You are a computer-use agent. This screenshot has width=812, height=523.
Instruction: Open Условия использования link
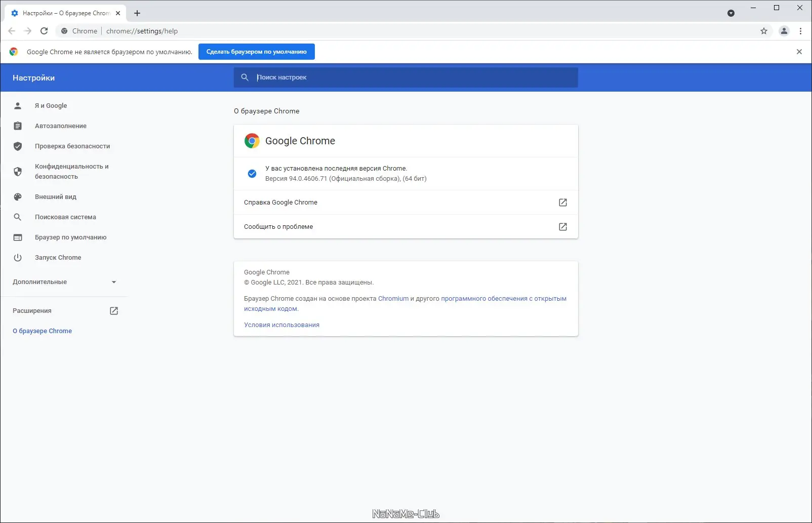click(281, 325)
